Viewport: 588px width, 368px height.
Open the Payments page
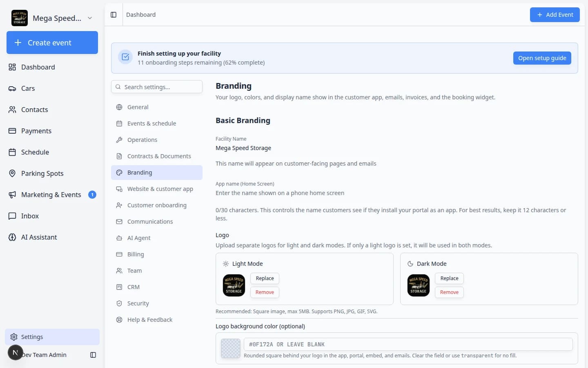(x=52, y=131)
